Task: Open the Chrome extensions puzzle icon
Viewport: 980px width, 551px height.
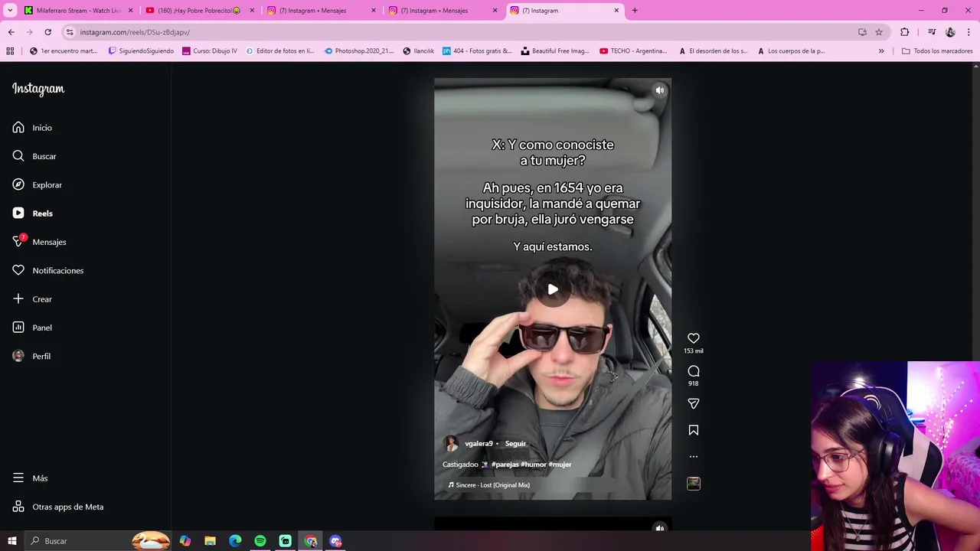Action: (x=905, y=32)
